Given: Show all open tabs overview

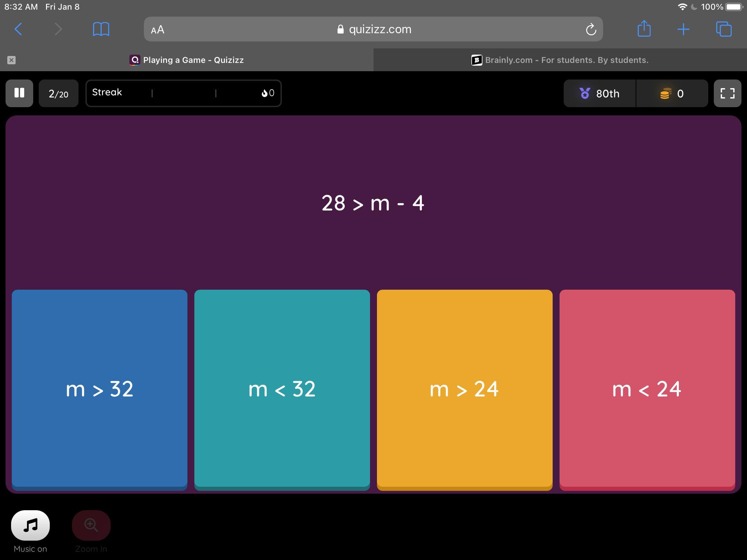Looking at the screenshot, I should click(x=723, y=29).
